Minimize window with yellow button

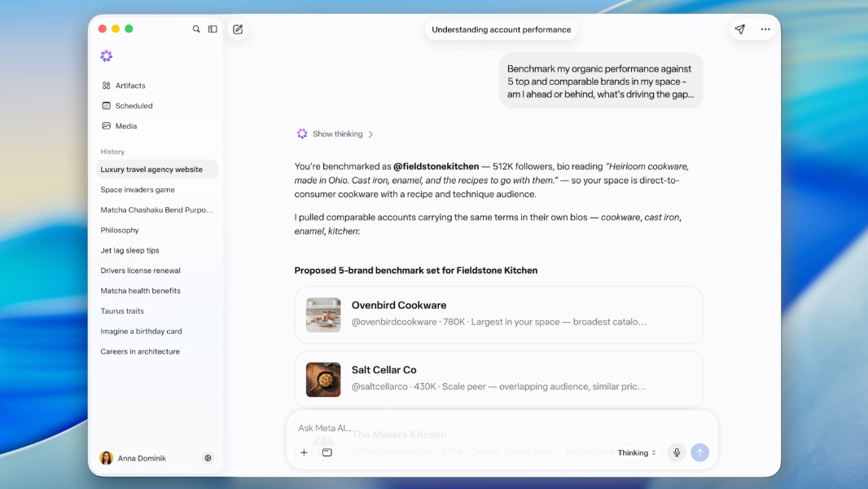(116, 29)
